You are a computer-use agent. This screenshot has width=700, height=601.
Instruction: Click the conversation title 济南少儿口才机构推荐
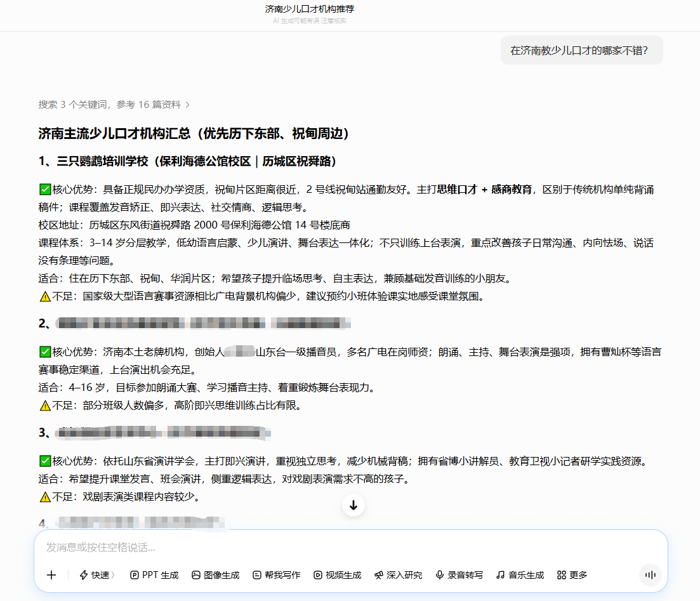point(309,9)
